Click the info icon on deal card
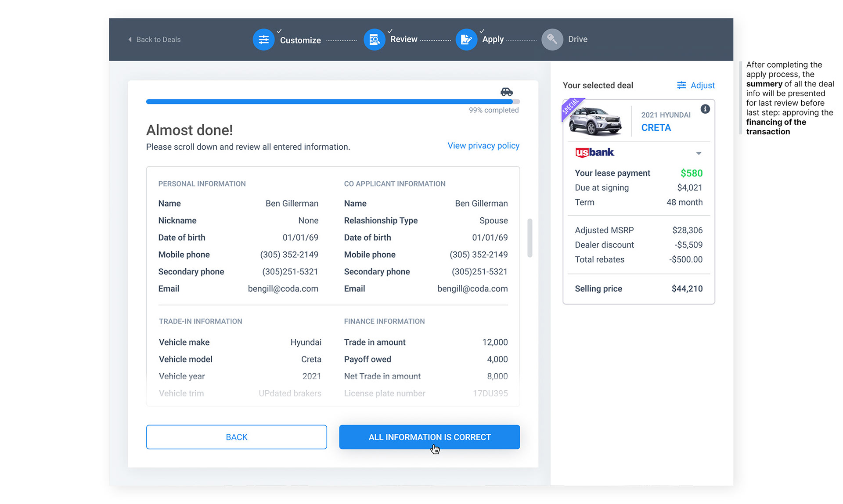This screenshot has width=843, height=504. click(705, 109)
